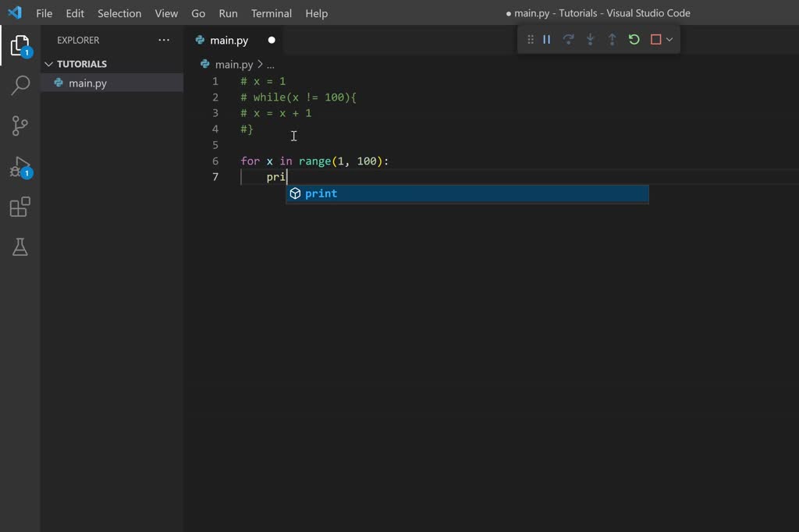Click the Python file icon on main.py tab
Screen dimensions: 799x532
point(200,40)
